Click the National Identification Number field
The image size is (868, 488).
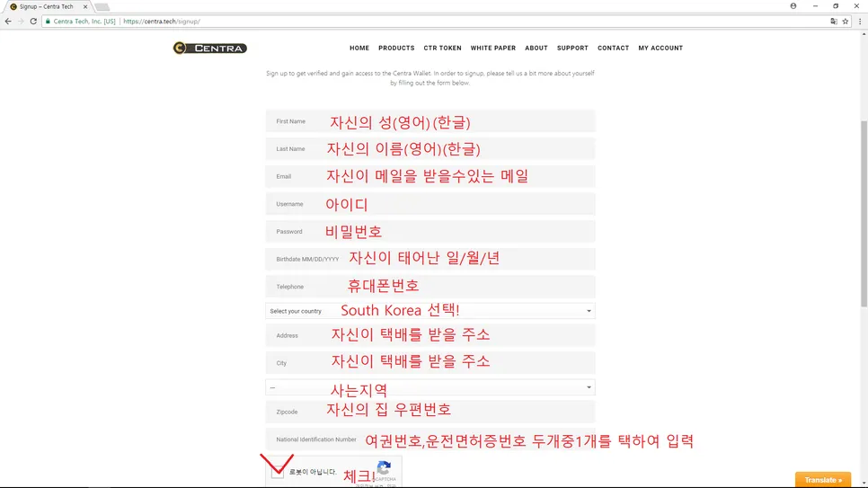(x=430, y=439)
